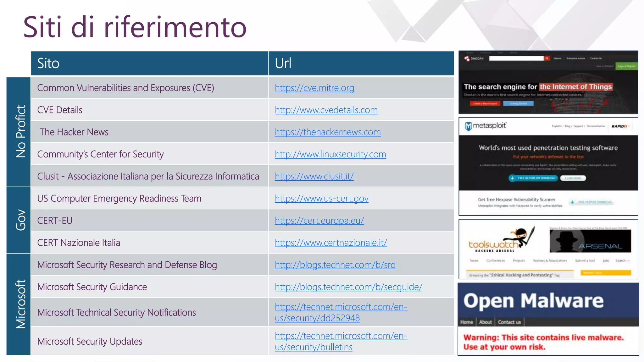Select the 'Microsoft Security Updates' cell
This screenshot has width=644, height=362.
coord(150,341)
